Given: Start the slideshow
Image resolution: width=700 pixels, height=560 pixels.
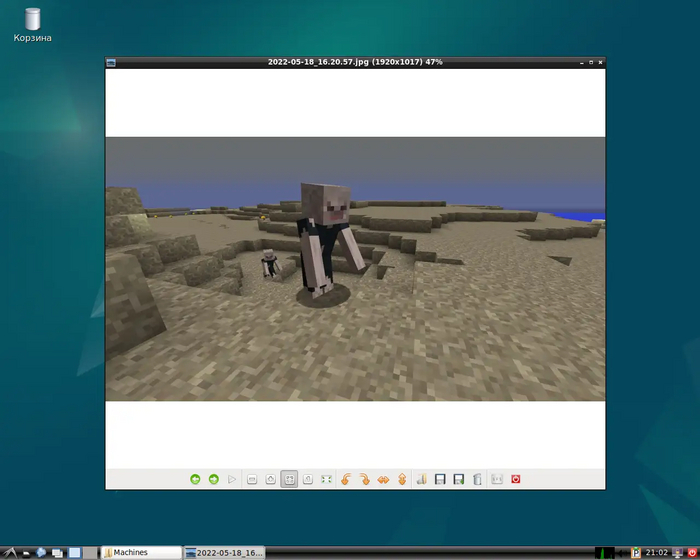Looking at the screenshot, I should tap(232, 479).
